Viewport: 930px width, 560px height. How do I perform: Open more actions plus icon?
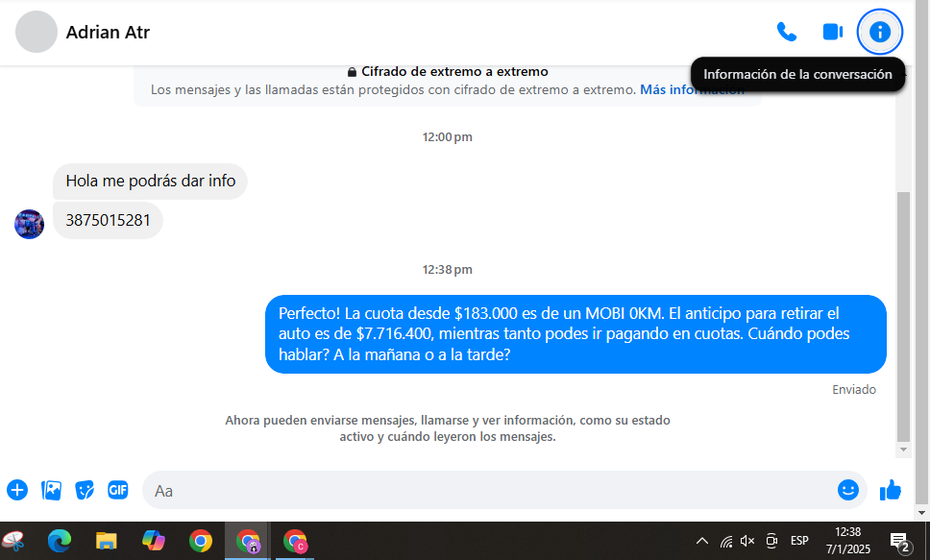(17, 490)
